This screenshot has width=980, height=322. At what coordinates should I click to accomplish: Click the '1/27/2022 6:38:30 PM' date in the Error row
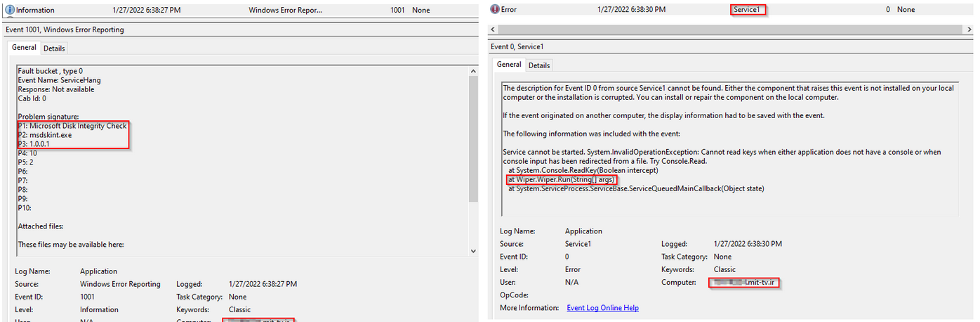coord(631,10)
